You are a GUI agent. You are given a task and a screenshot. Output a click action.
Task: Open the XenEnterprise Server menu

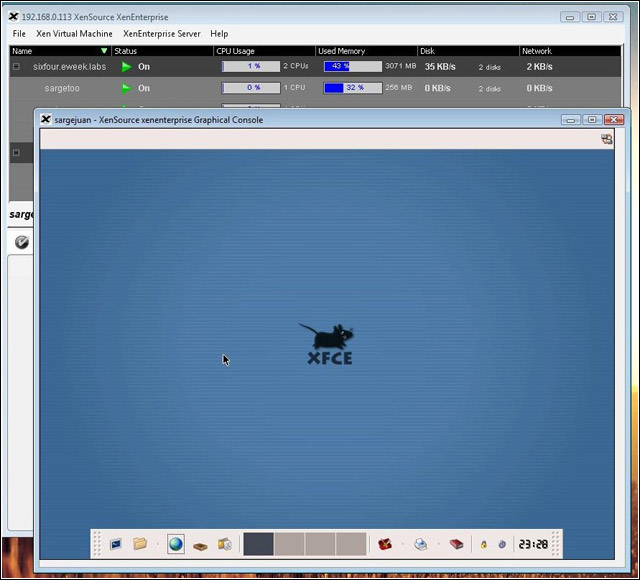(161, 34)
